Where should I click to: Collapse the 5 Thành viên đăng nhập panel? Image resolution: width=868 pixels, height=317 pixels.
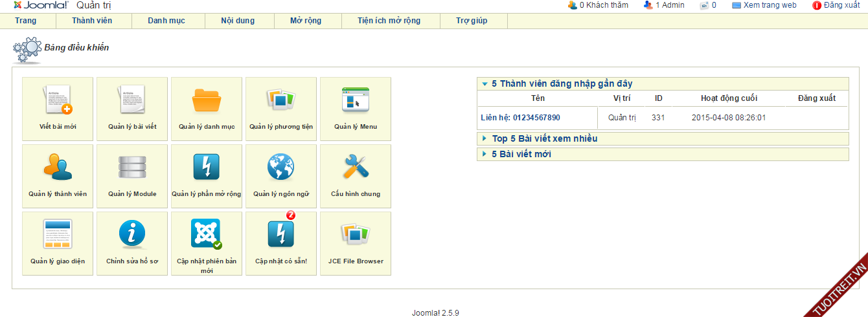tap(562, 83)
